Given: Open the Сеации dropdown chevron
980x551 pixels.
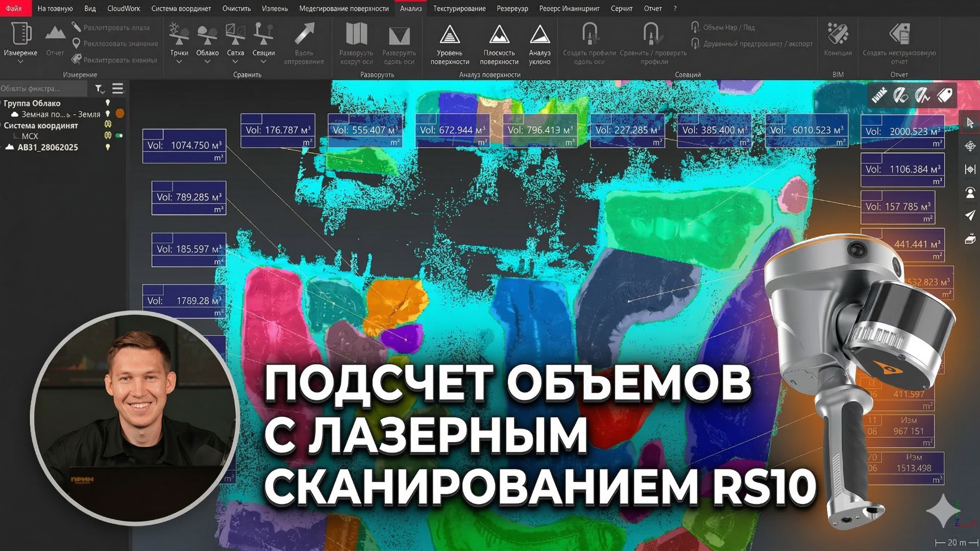Looking at the screenshot, I should (x=263, y=62).
